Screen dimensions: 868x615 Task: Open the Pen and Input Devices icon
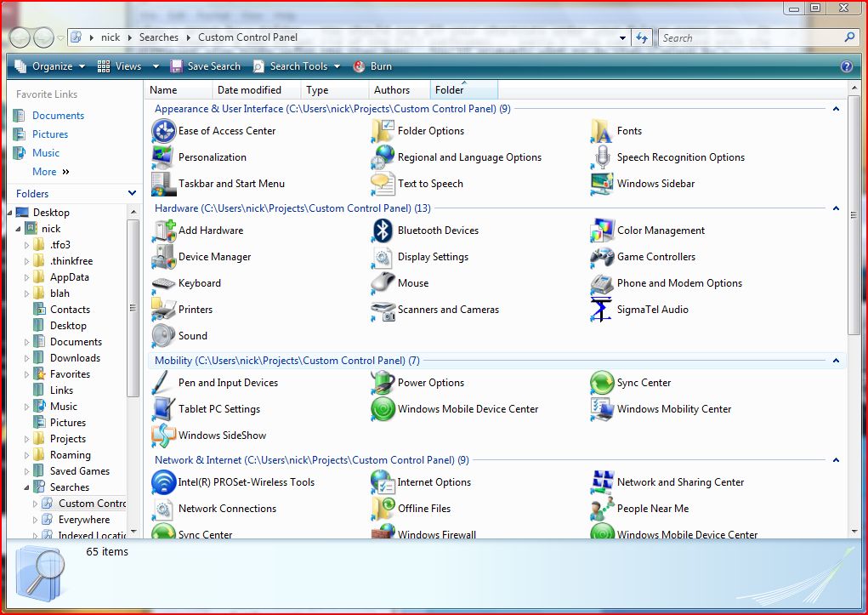[163, 383]
